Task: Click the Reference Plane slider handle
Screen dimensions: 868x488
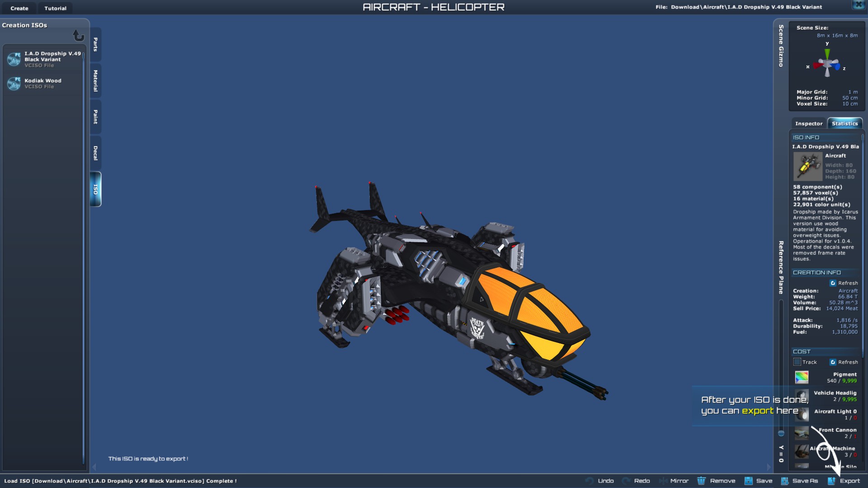Action: tap(781, 433)
